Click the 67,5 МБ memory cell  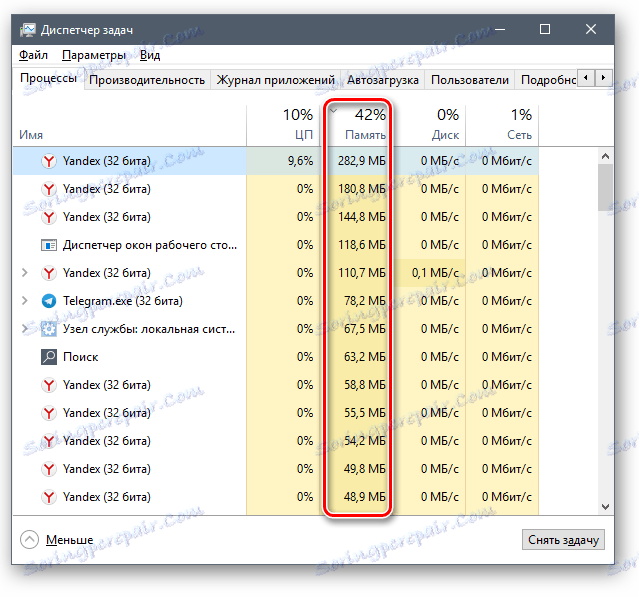[x=357, y=329]
